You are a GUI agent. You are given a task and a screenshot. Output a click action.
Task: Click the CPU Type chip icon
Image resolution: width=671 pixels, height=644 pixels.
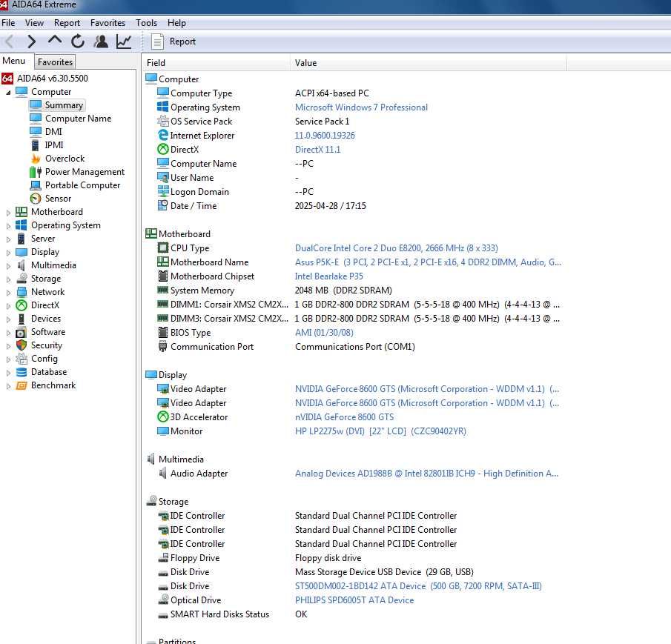(x=163, y=248)
